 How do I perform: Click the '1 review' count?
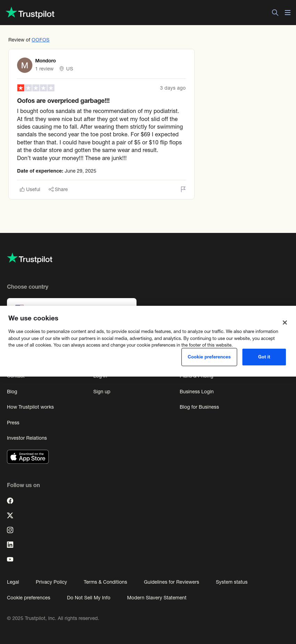(44, 69)
